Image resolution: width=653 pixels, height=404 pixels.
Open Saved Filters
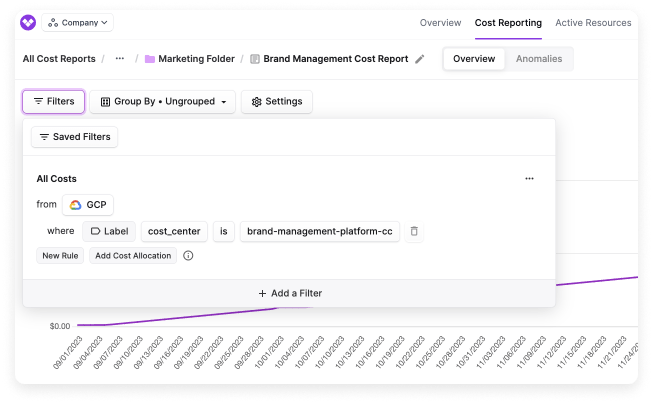click(x=74, y=136)
